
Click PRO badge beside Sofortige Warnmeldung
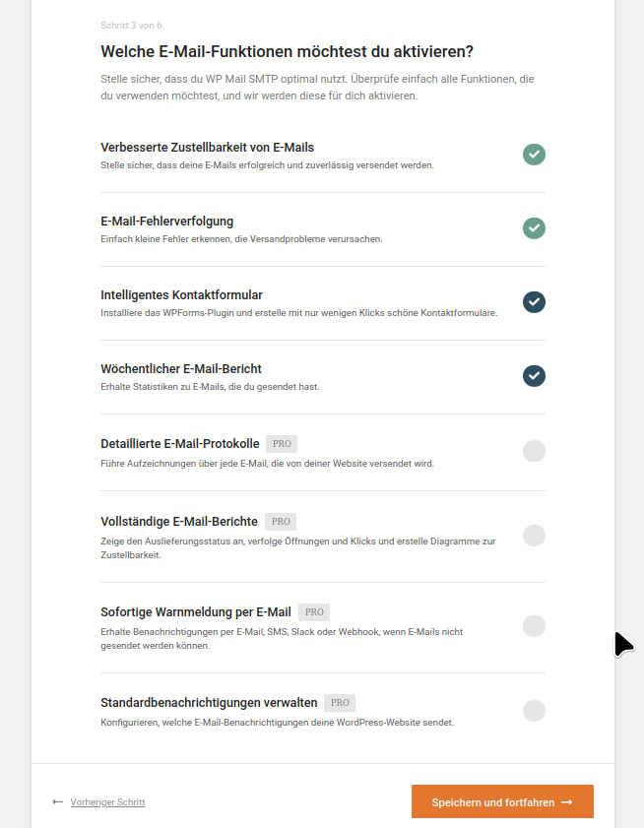click(314, 612)
